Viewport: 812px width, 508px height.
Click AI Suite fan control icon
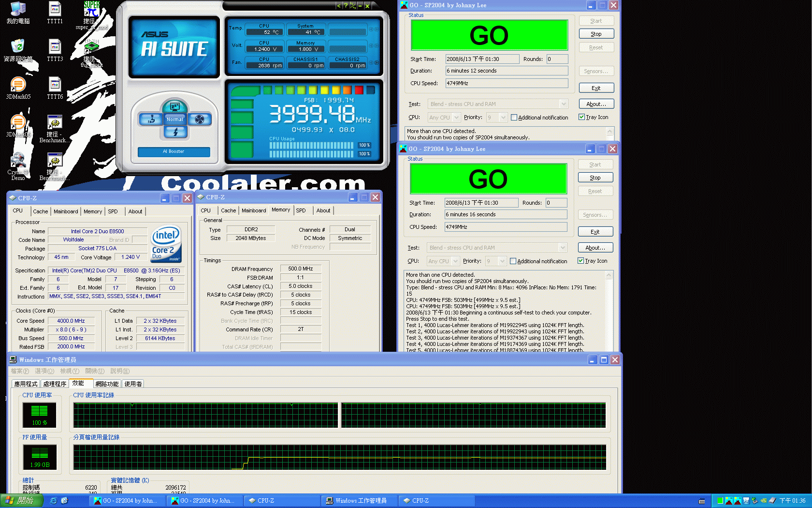point(200,119)
